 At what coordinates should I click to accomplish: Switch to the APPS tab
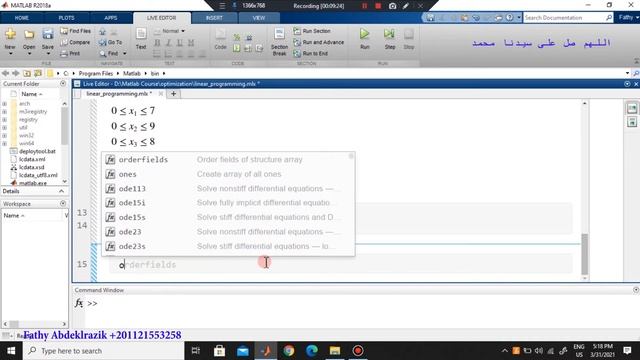pos(111,18)
